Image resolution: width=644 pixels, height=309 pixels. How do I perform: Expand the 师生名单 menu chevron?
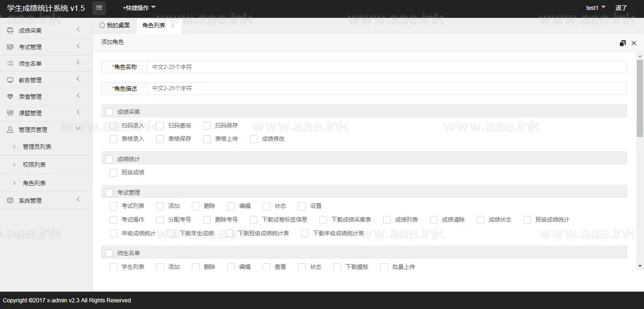point(78,63)
